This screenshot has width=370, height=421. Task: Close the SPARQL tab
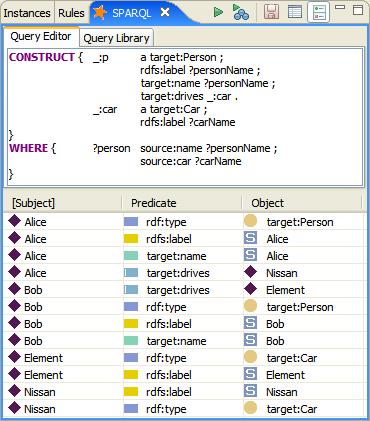pos(165,13)
